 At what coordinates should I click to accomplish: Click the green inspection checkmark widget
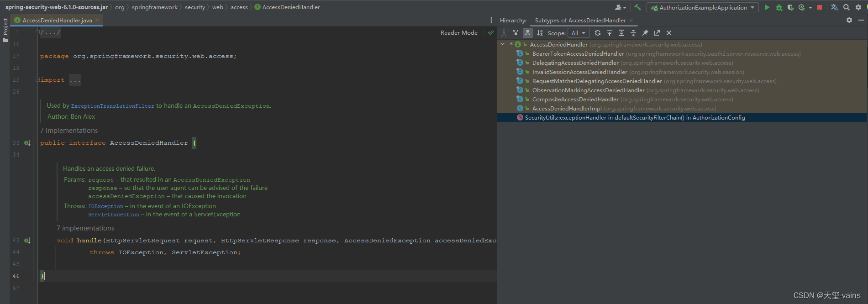click(491, 32)
